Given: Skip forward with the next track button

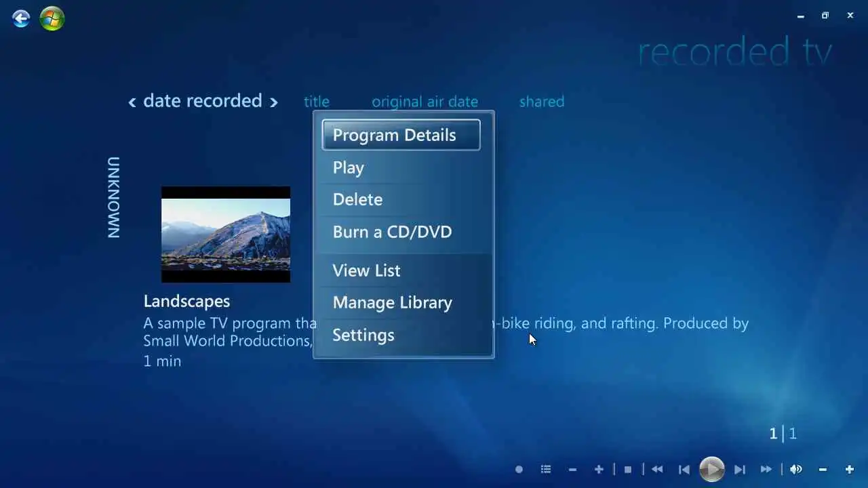Looking at the screenshot, I should point(740,469).
